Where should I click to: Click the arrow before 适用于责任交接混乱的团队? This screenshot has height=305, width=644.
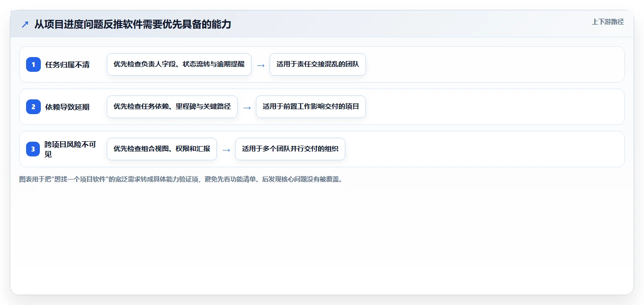tap(261, 65)
